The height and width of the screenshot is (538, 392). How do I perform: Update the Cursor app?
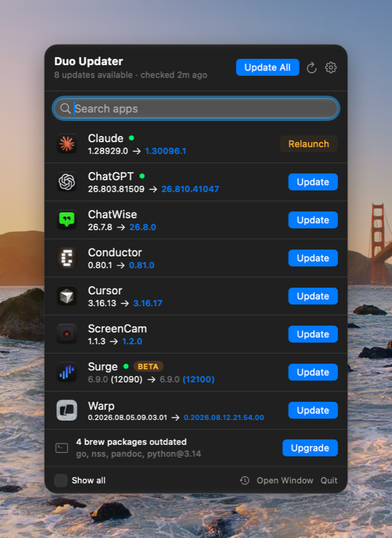(x=313, y=296)
